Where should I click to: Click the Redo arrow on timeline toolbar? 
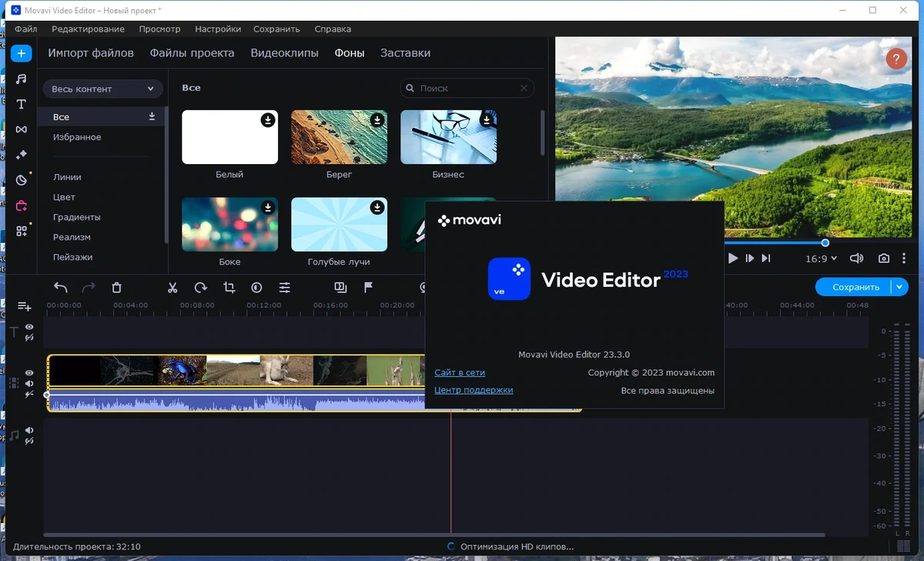tap(89, 287)
